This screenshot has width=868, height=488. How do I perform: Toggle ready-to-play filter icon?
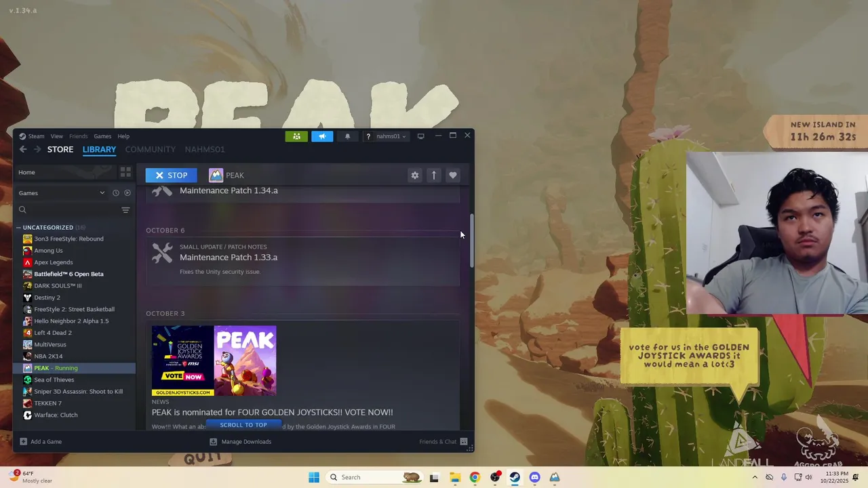pos(127,193)
